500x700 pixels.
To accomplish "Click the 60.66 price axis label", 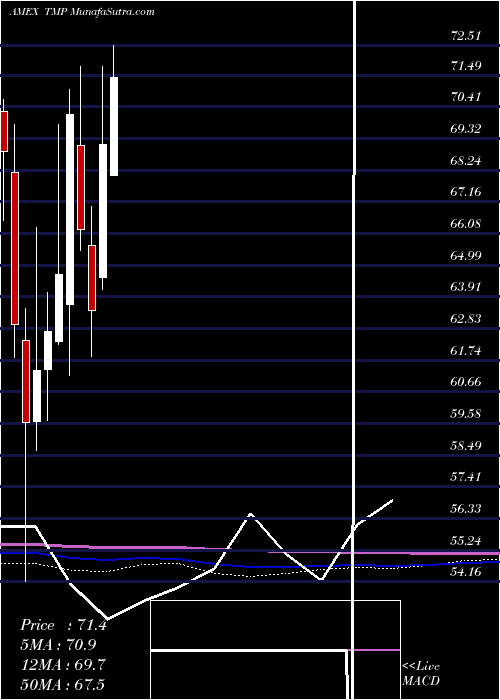I will click(x=467, y=382).
